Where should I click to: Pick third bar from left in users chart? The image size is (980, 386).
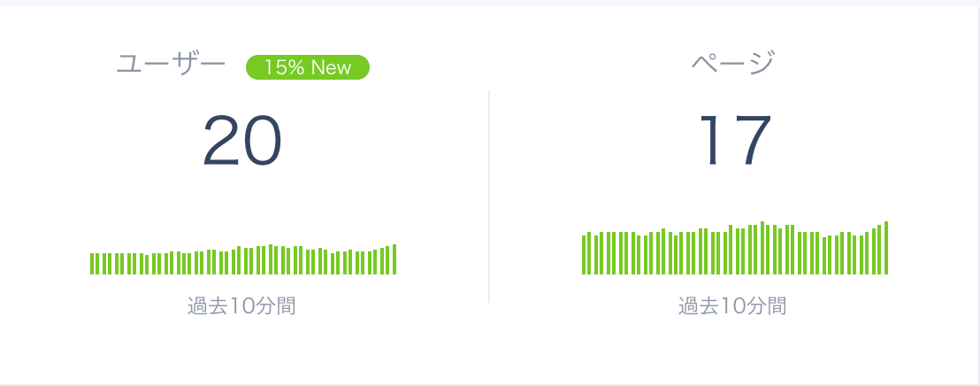point(104,264)
